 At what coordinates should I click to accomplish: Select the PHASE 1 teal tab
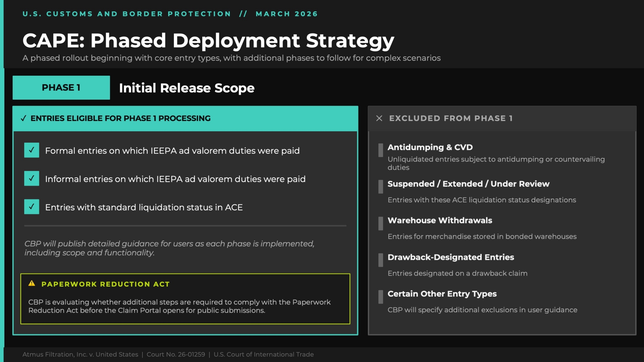pos(61,88)
